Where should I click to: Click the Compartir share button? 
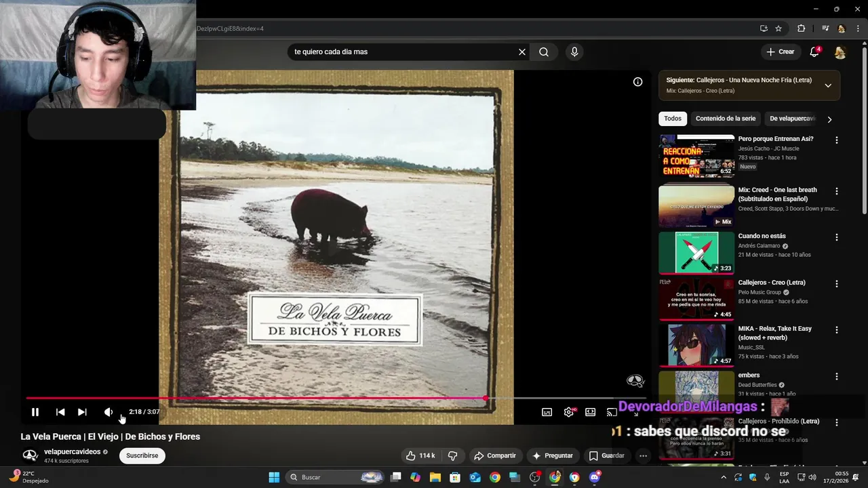click(495, 455)
